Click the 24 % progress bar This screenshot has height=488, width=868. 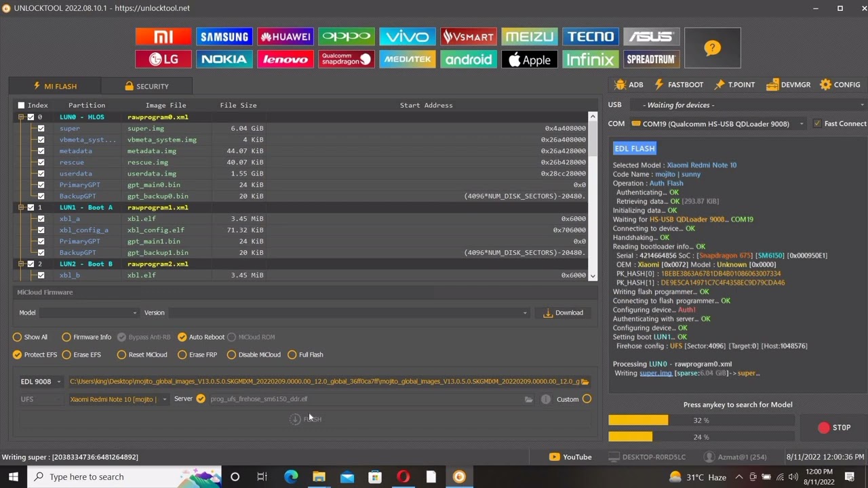701,437
